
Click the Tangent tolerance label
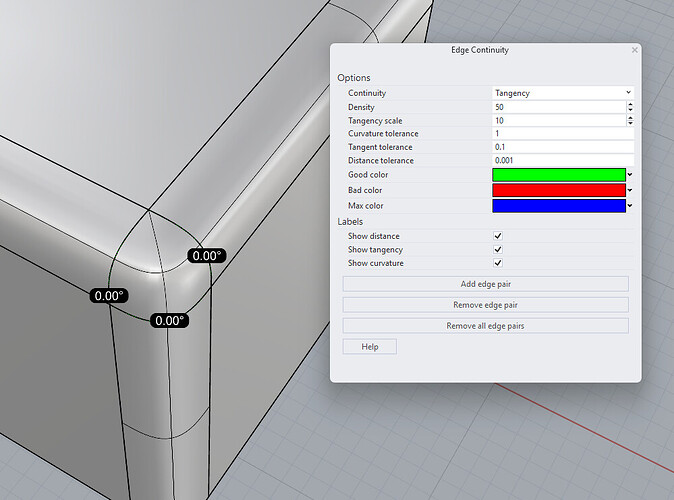(380, 147)
